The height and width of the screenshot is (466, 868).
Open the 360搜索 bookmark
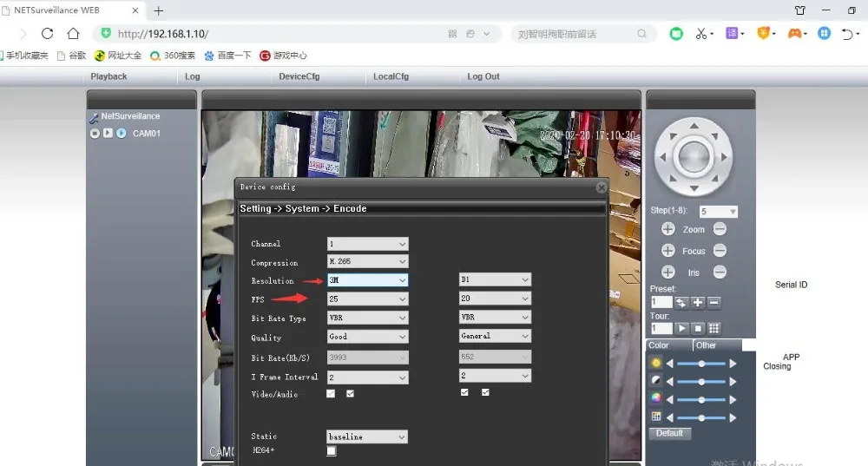click(173, 56)
